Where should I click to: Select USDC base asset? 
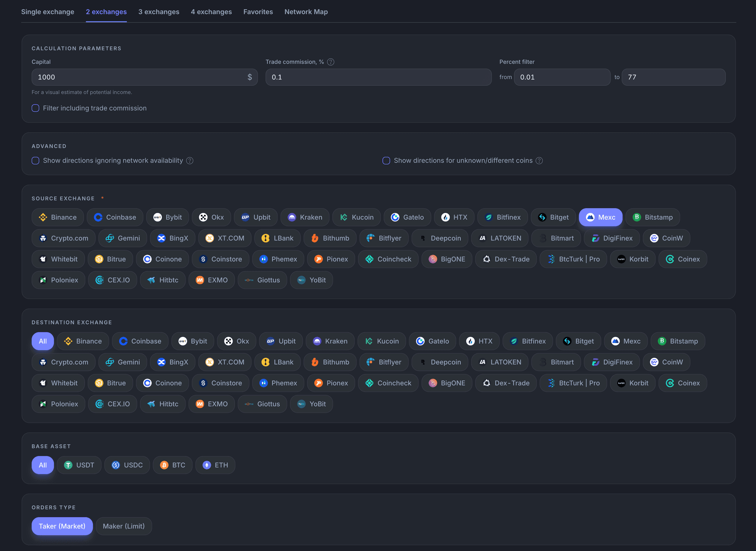(127, 465)
